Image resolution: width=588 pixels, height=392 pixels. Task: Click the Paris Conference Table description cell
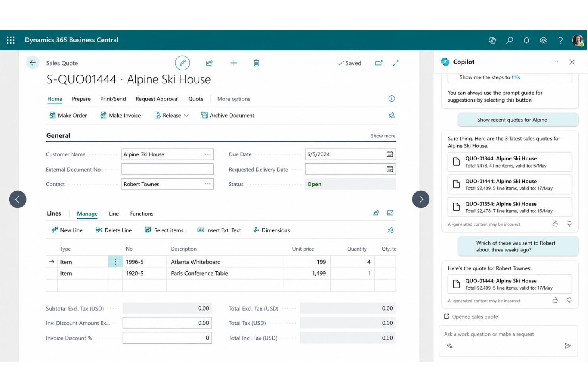tap(225, 273)
